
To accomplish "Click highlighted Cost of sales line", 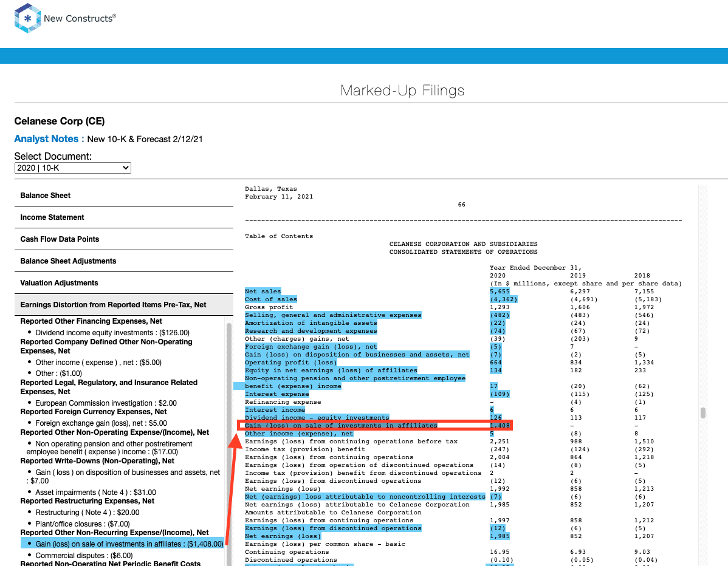I will click(x=270, y=299).
